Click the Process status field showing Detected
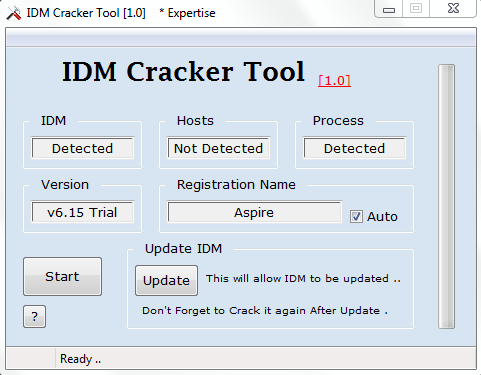Screen dimensions: 481x375 click(x=354, y=148)
